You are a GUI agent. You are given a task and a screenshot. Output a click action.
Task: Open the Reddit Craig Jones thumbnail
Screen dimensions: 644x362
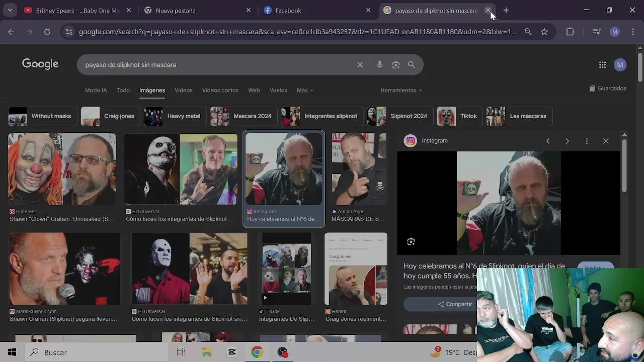pyautogui.click(x=356, y=269)
